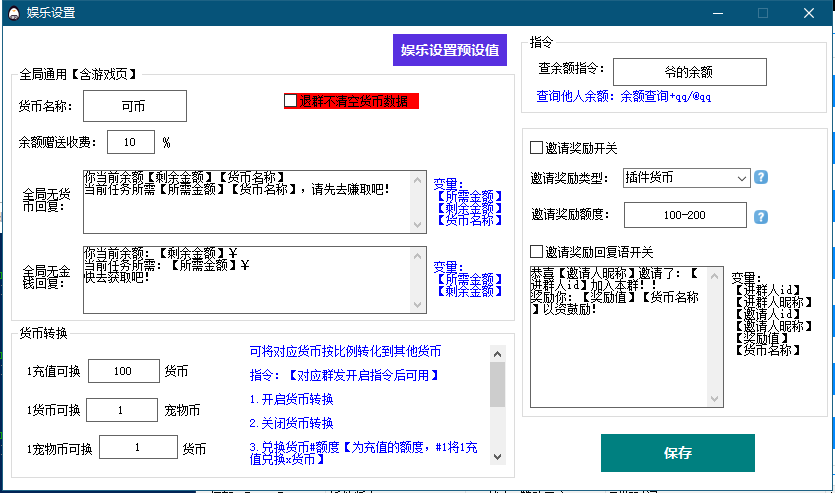
Task: Click the 指令:【对应群发开启指令后可用】 text
Action: point(345,375)
